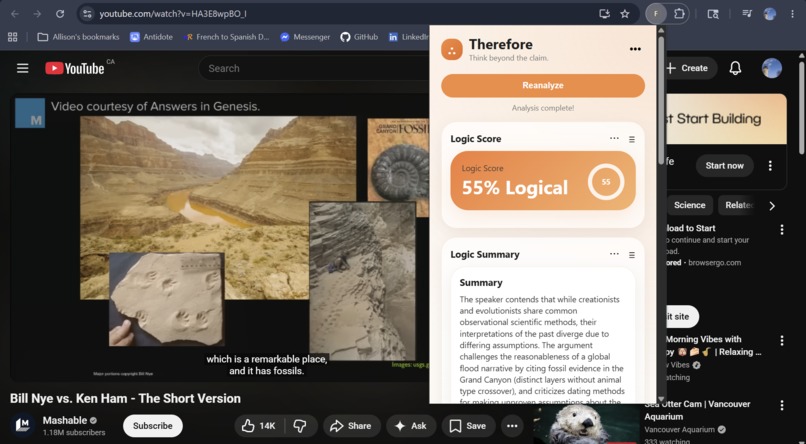Save the video to a playlist
Image resolution: width=806 pixels, height=444 pixels.
[468, 426]
